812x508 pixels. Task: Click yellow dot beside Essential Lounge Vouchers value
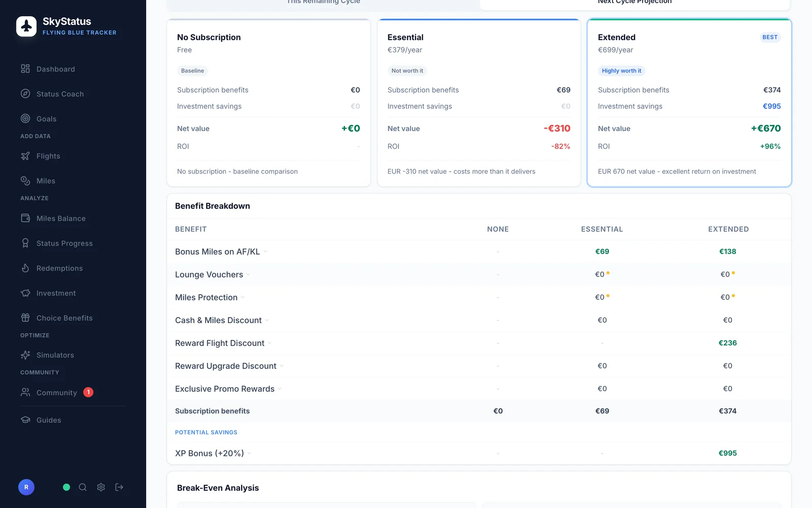pyautogui.click(x=608, y=273)
